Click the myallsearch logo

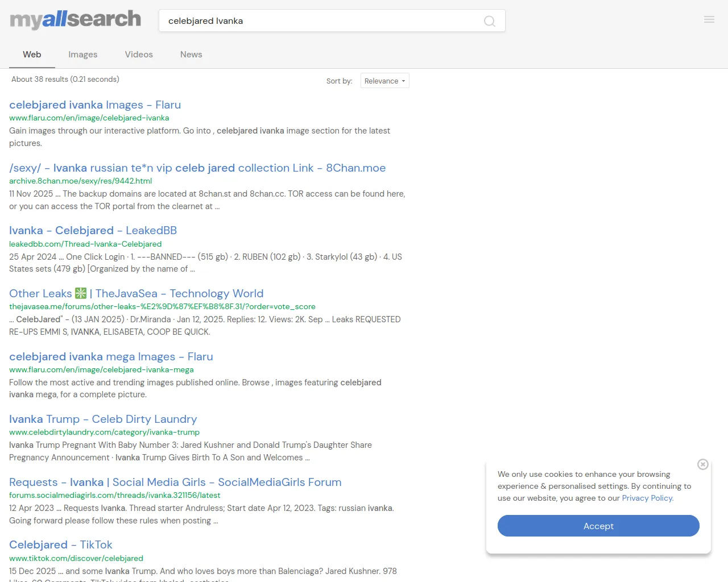(x=75, y=20)
